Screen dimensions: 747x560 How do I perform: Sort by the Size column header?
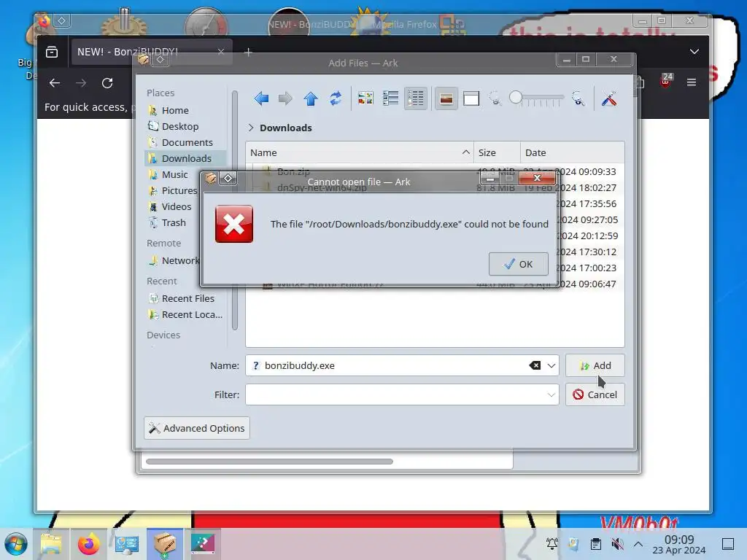pyautogui.click(x=497, y=152)
